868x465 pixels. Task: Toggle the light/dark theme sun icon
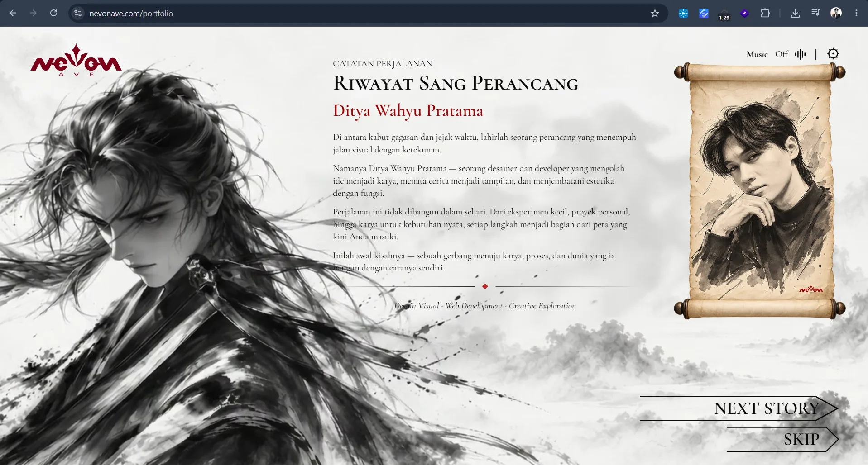[833, 54]
